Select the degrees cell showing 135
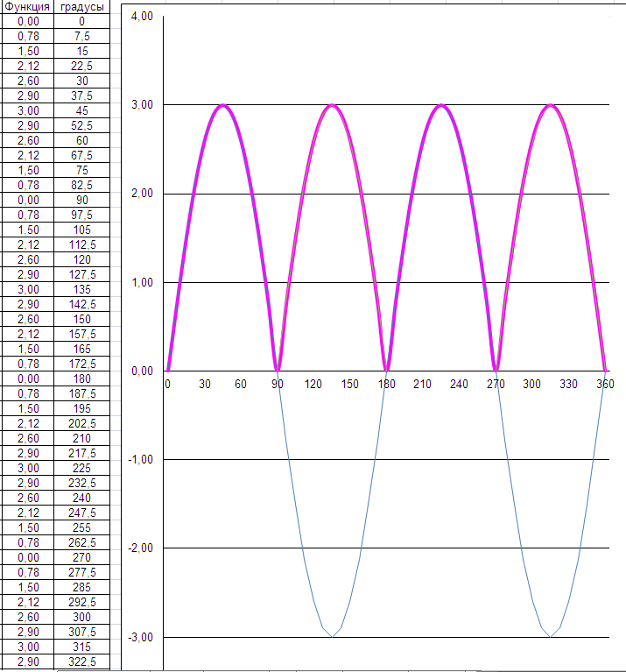This screenshot has height=672, width=626. coord(81,290)
